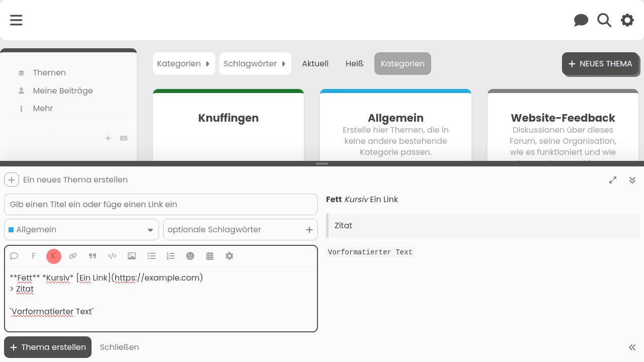Open the Allgemein category dropdown

click(82, 230)
